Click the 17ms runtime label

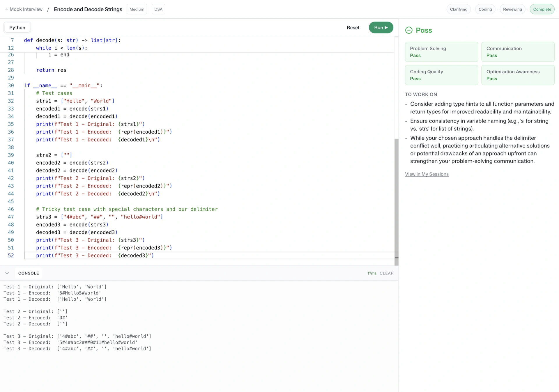(372, 273)
